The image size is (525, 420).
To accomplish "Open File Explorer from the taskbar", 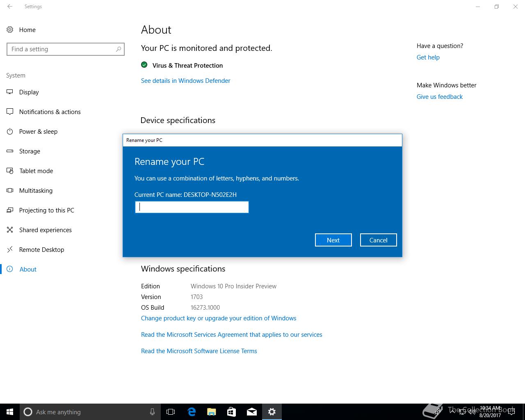I will click(212, 412).
